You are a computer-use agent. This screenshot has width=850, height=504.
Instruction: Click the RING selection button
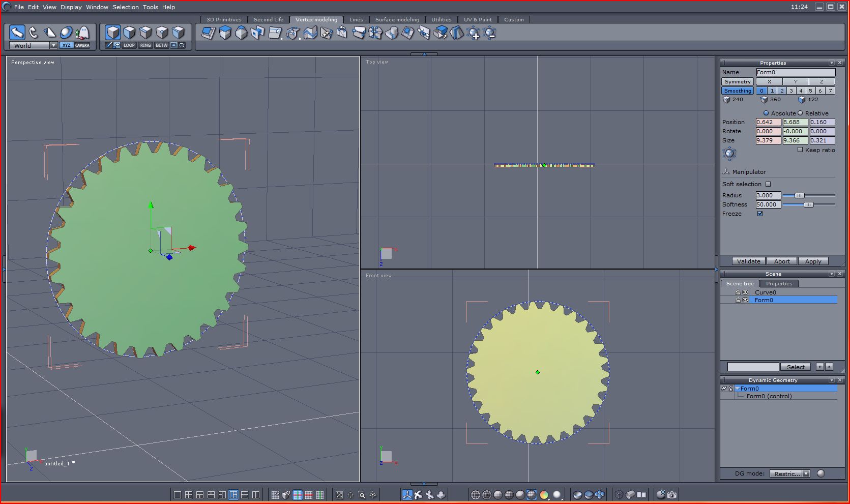pyautogui.click(x=145, y=45)
